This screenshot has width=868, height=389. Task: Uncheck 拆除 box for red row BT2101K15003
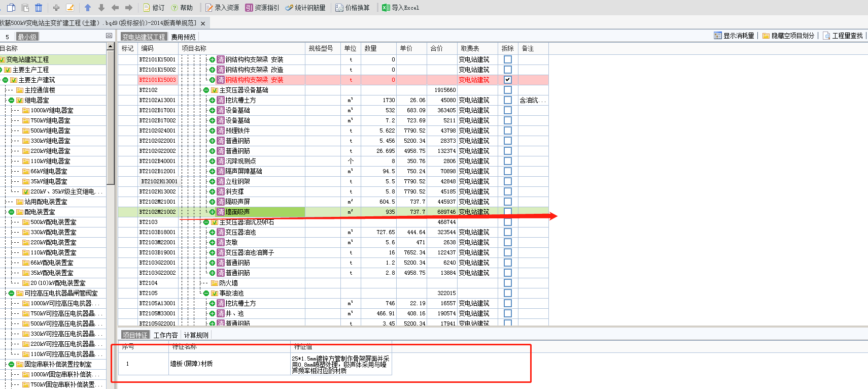click(x=508, y=80)
